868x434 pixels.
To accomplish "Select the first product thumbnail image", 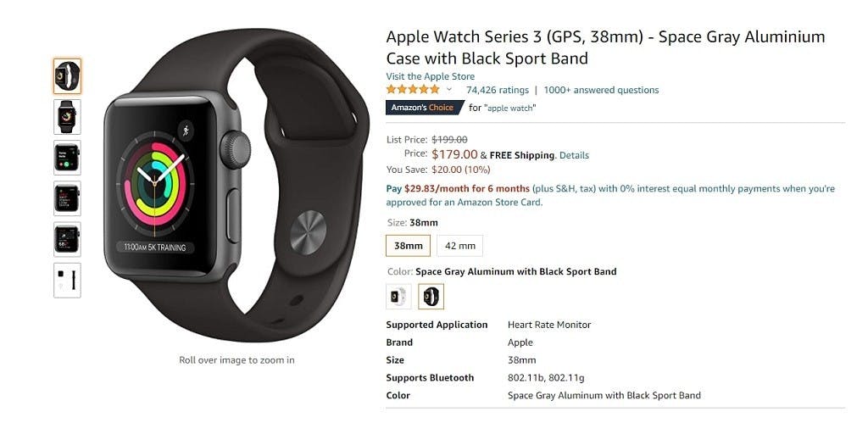I will coord(67,75).
